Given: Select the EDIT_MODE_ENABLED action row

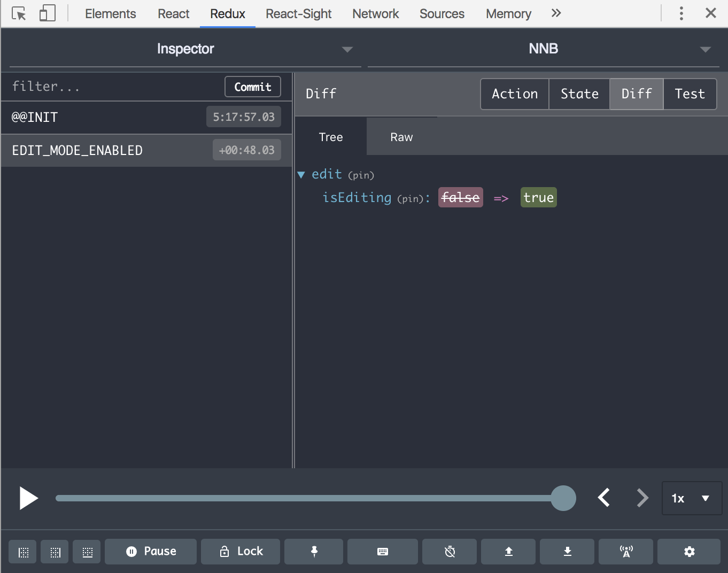Looking at the screenshot, I should point(146,150).
